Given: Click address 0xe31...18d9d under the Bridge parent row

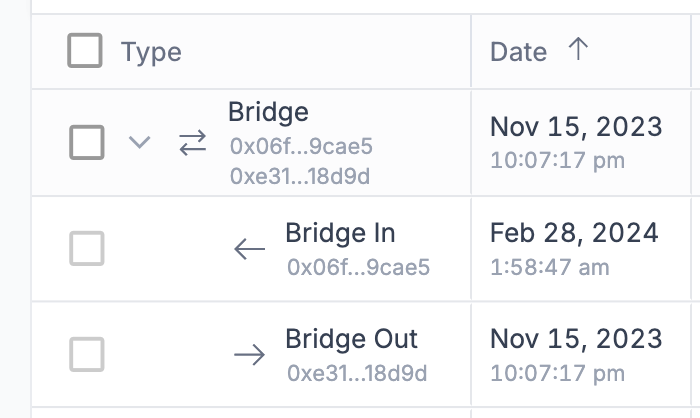Looking at the screenshot, I should [301, 176].
